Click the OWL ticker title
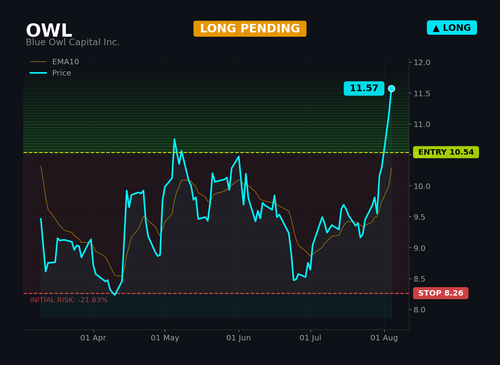 pos(49,30)
